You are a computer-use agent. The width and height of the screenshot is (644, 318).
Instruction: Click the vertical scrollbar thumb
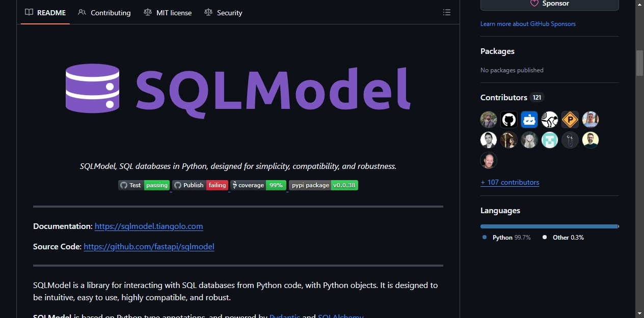639,63
